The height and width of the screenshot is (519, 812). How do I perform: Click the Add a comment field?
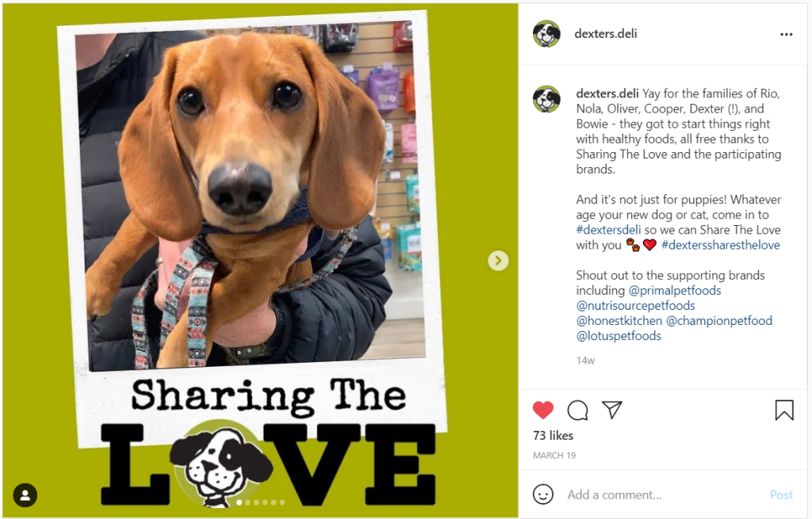[x=661, y=494]
